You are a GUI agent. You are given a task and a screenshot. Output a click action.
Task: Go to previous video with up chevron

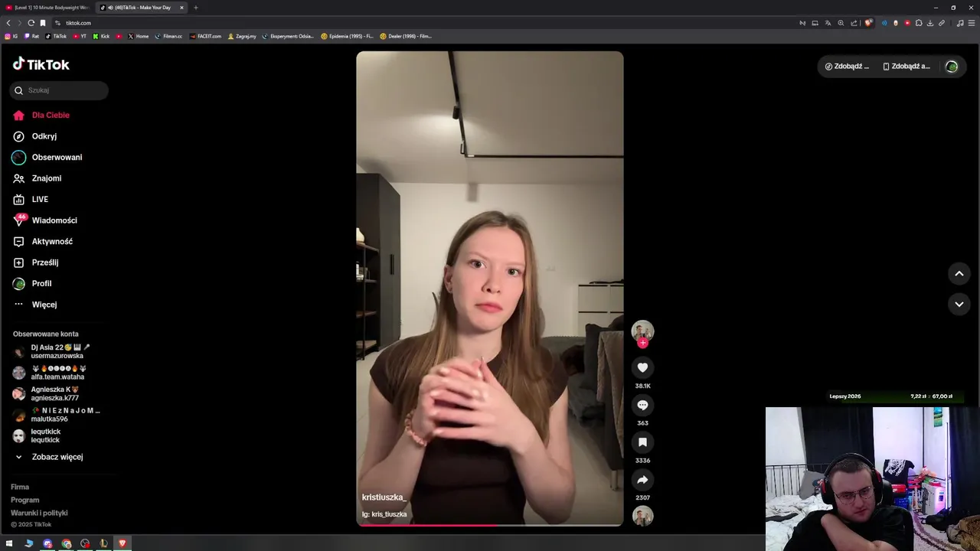pyautogui.click(x=959, y=274)
